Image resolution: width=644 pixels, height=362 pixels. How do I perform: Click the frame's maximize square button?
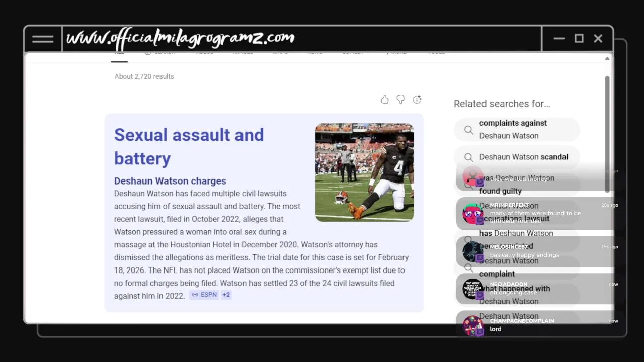579,38
